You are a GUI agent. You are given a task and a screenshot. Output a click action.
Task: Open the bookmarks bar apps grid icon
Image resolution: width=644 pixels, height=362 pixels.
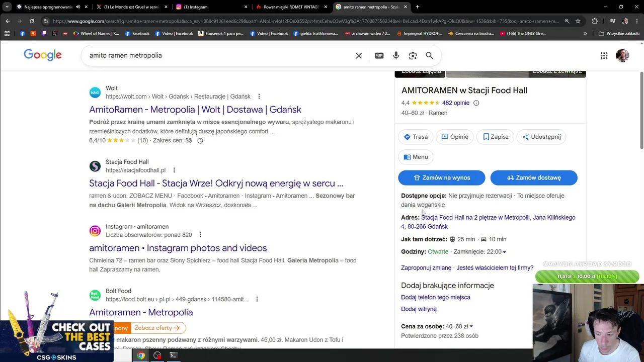click(7, 34)
